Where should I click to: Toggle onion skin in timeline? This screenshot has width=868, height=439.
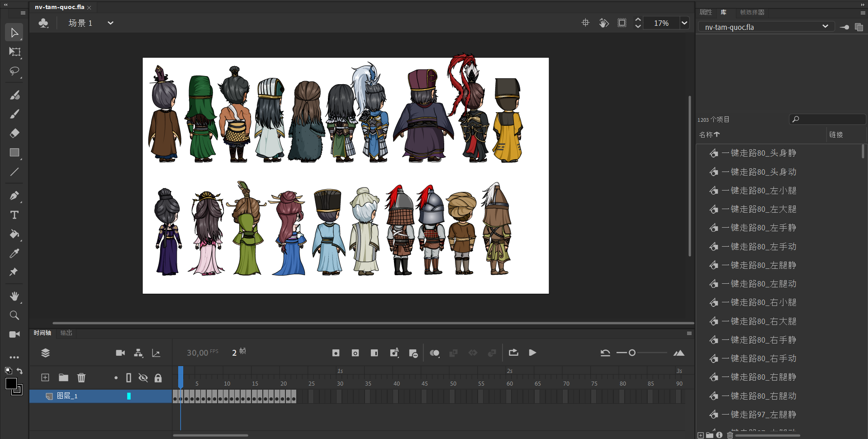pyautogui.click(x=434, y=353)
